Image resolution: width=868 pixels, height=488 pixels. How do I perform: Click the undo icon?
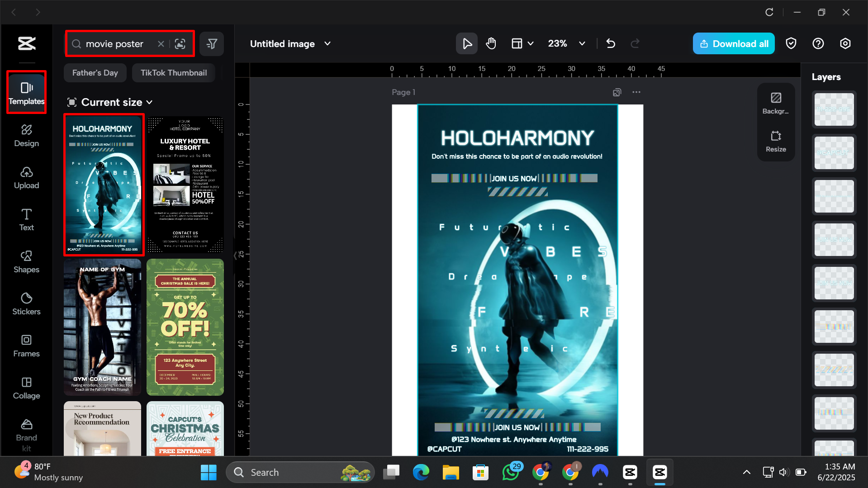(611, 43)
